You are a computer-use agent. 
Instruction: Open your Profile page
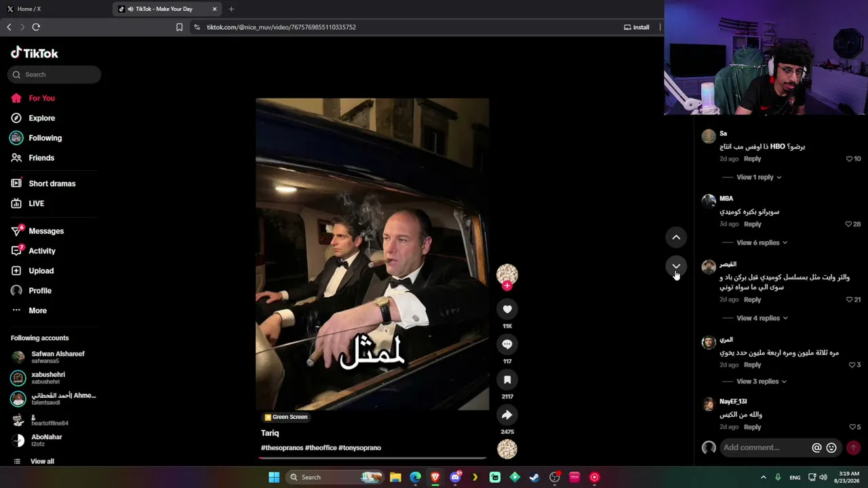[x=39, y=291]
